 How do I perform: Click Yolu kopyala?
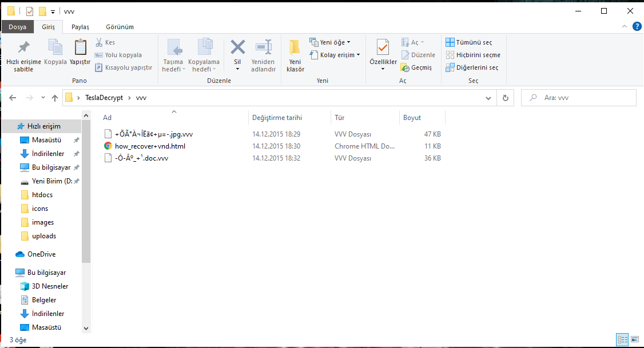(118, 55)
